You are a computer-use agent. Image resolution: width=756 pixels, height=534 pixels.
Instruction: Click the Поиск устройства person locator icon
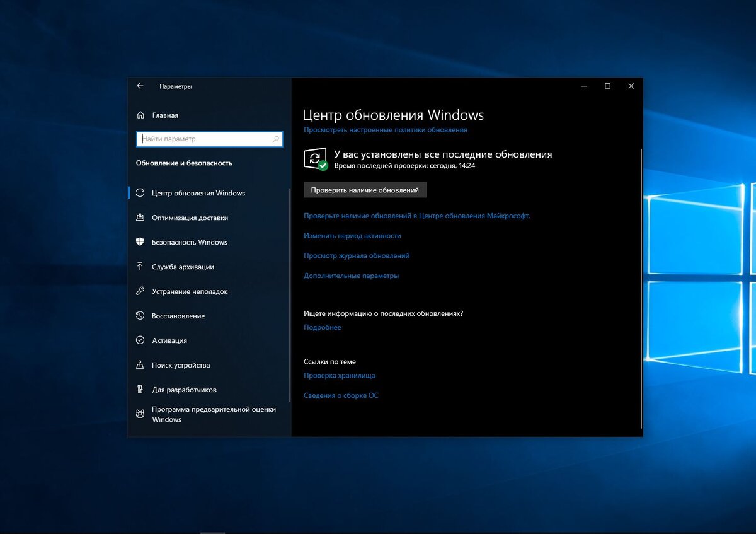140,365
